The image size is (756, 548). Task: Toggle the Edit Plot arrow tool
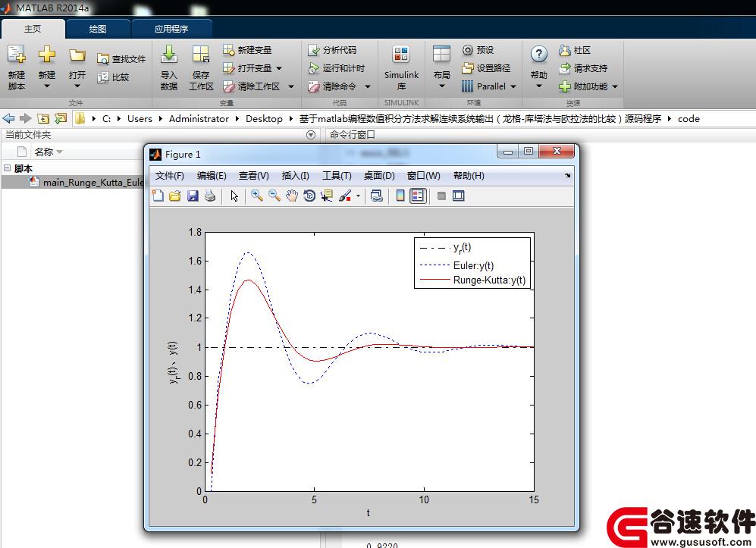(x=234, y=196)
